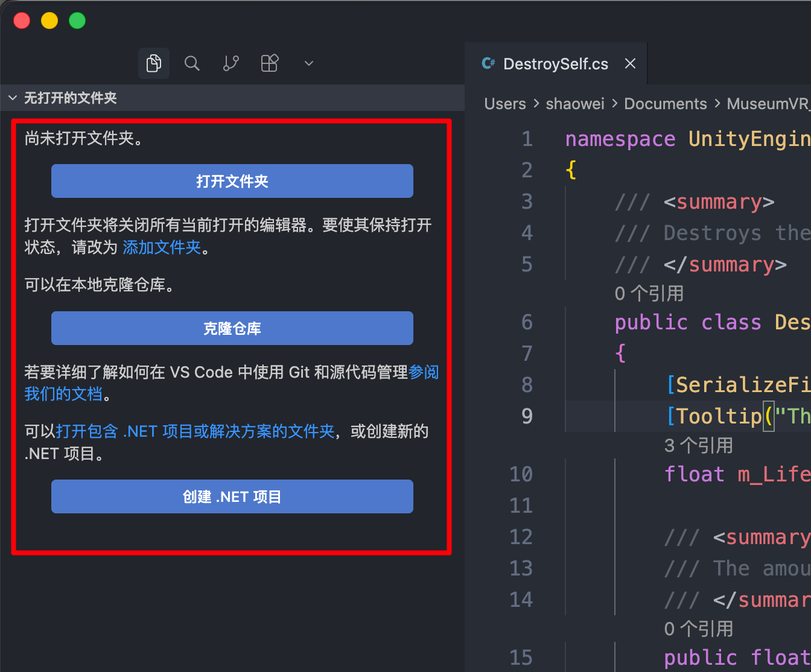Open the Source Control view icon
811x672 pixels.
[231, 63]
